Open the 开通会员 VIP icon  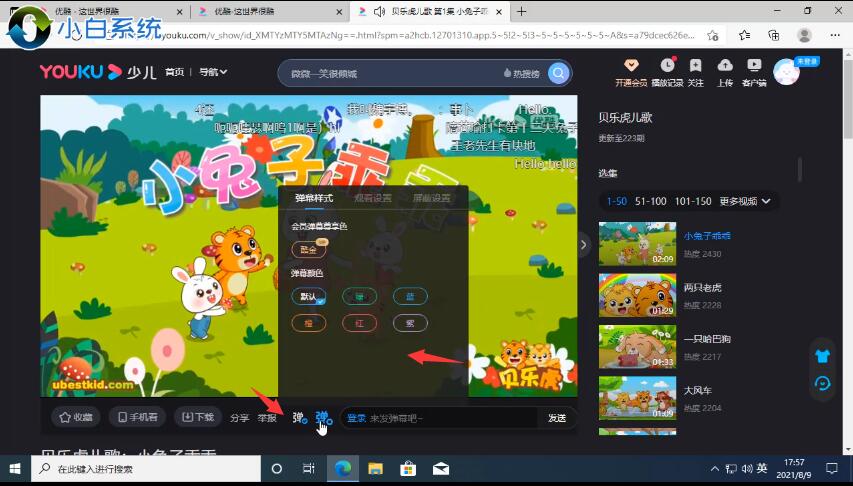tap(631, 73)
